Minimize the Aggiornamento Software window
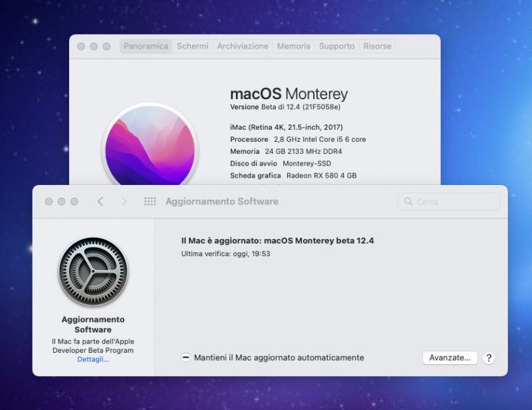This screenshot has width=532, height=410. [61, 202]
